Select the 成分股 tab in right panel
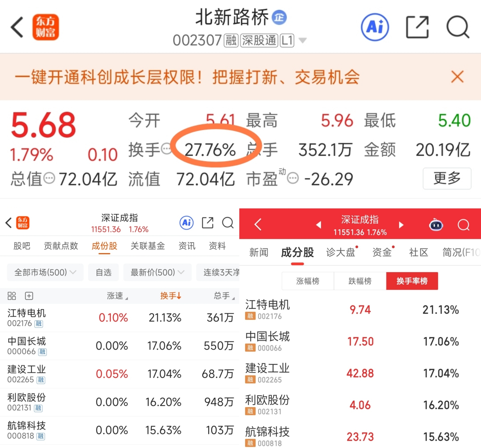The image size is (481, 448). (x=297, y=252)
